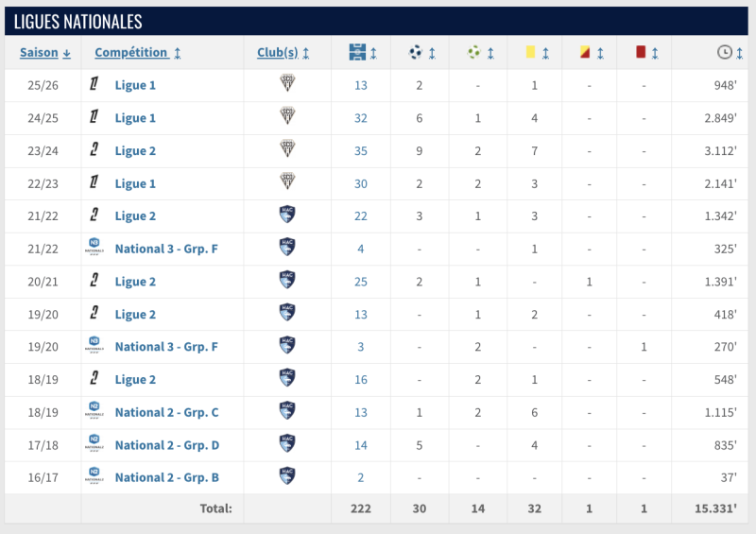The width and height of the screenshot is (756, 534).
Task: Click Le Havre crest in 16/17 row
Action: [288, 477]
